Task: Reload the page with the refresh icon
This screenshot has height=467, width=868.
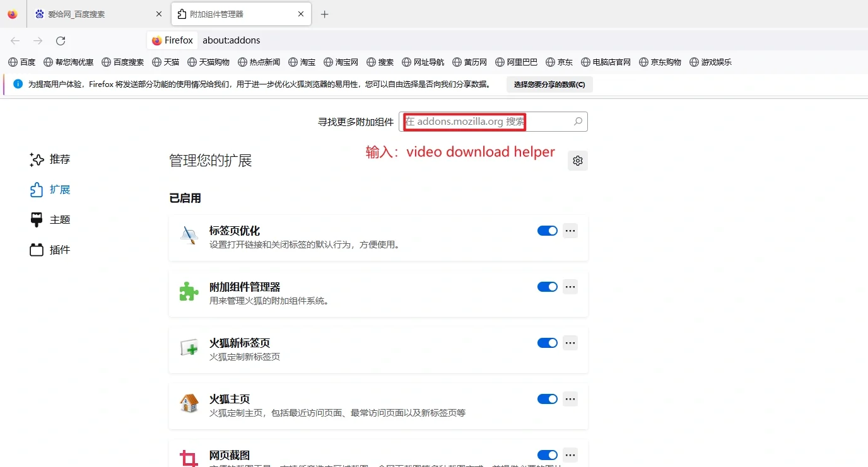Action: pos(61,40)
